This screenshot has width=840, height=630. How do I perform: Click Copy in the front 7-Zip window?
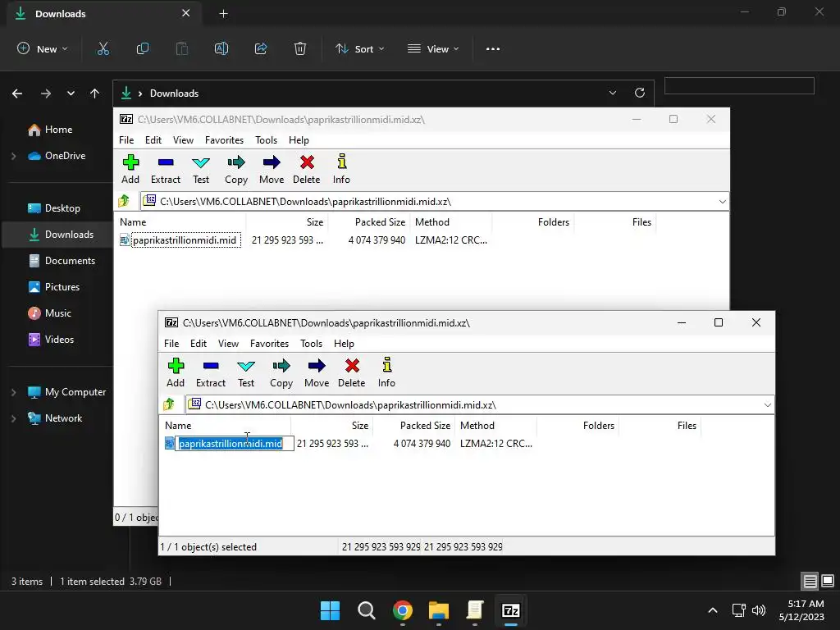pos(281,372)
